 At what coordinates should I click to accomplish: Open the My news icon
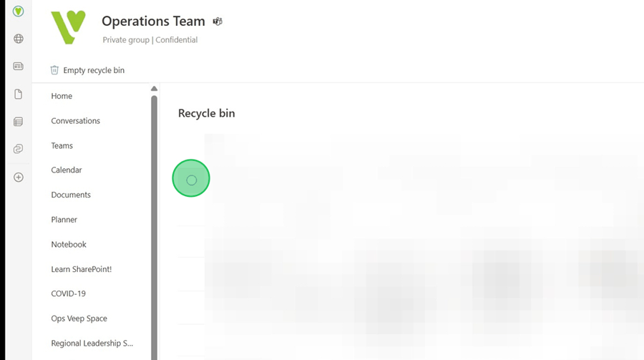pyautogui.click(x=19, y=67)
